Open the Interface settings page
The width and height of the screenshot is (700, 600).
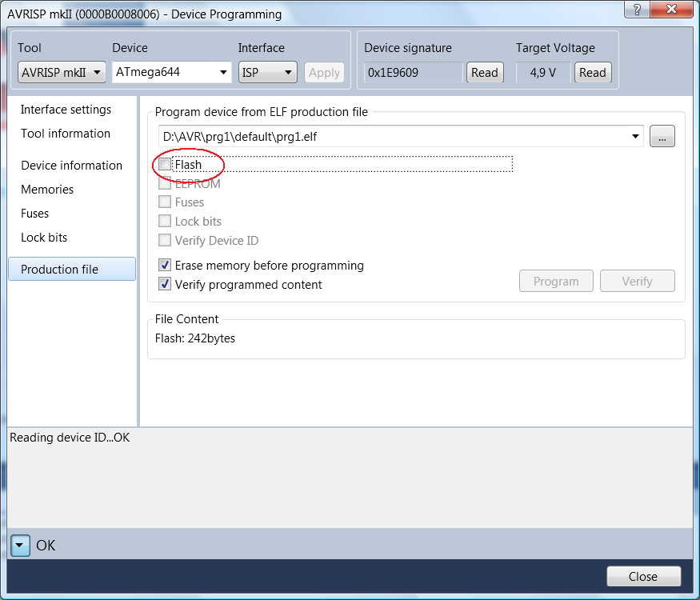pos(66,110)
